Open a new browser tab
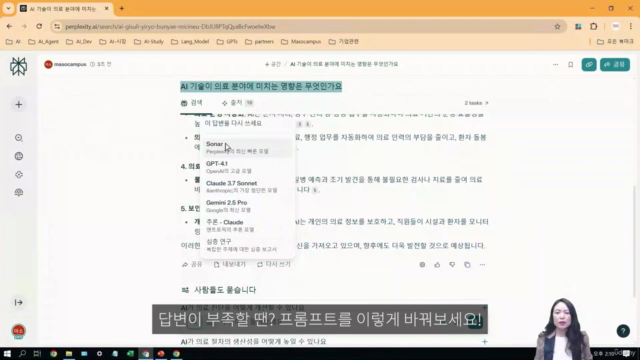This screenshot has width=640, height=360. click(x=122, y=9)
